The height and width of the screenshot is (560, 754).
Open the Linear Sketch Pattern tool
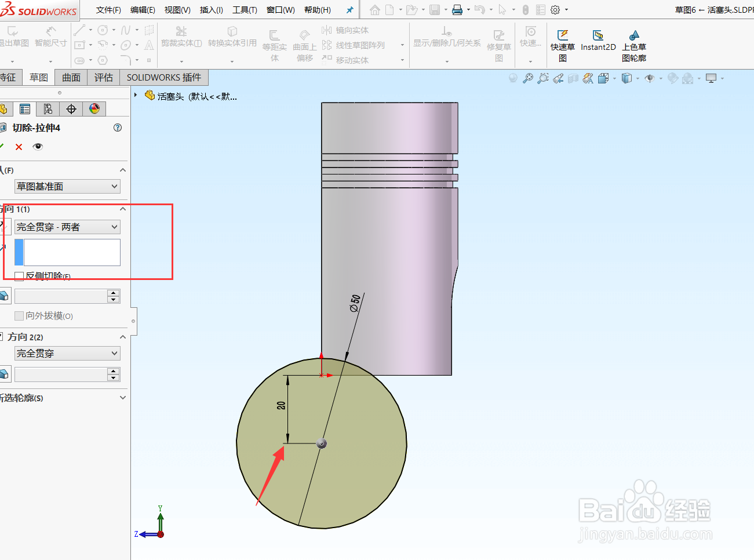pos(359,46)
